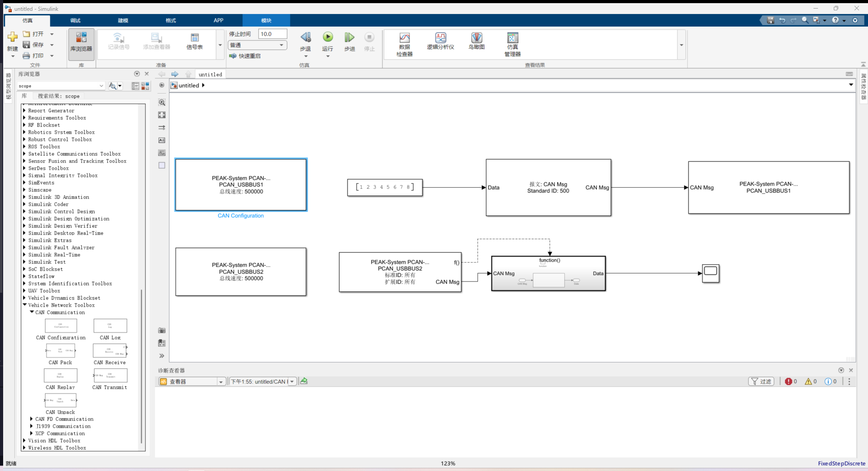Viewport: 868px width, 471px height.
Task: Expand the palette double-arrow icon
Action: tap(162, 356)
